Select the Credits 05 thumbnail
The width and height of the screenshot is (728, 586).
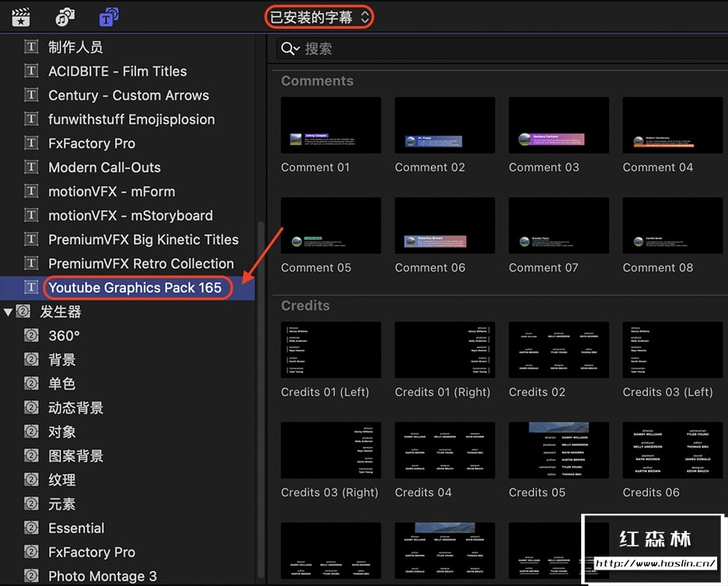coord(559,450)
